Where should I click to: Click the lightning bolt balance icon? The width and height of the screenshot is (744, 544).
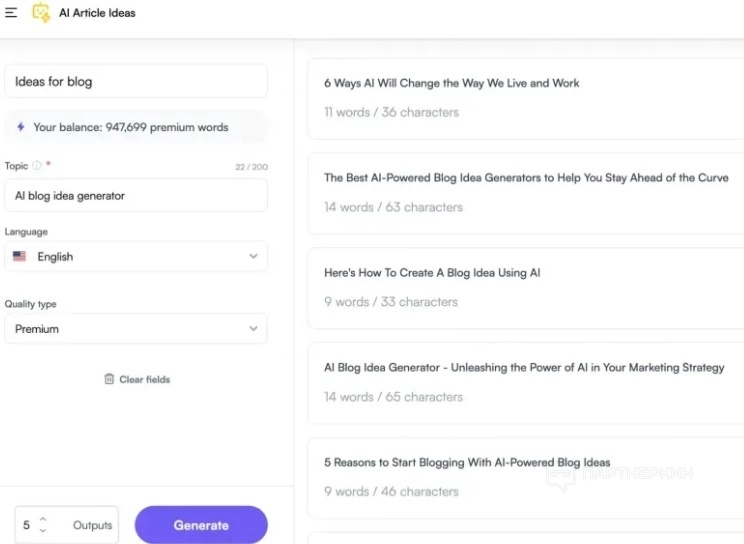pos(20,127)
